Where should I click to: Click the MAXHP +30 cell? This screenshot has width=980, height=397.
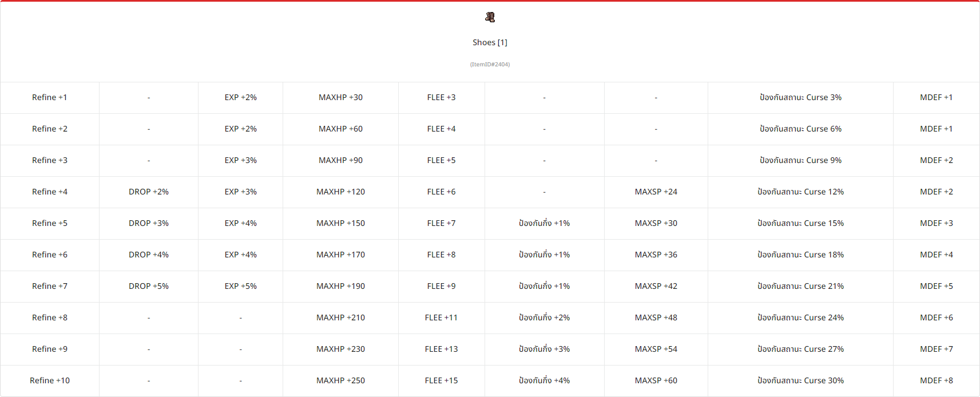coord(340,97)
